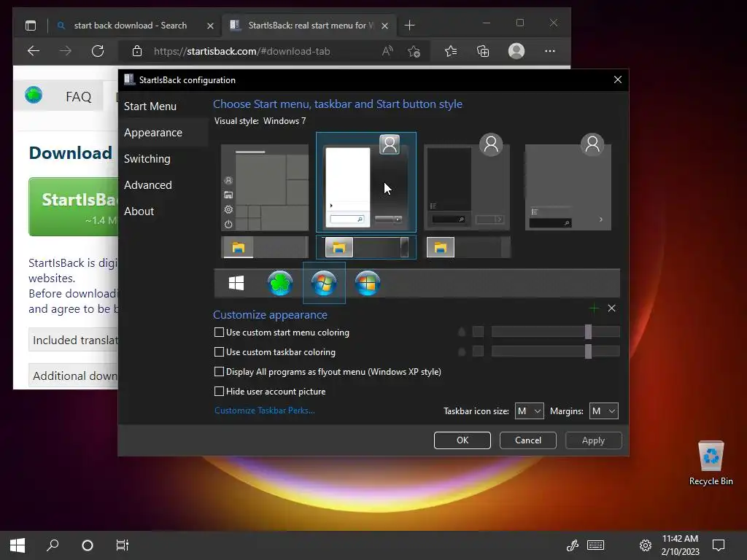Open touch keyboard icon in system tray
The image size is (747, 560).
pyautogui.click(x=595, y=545)
